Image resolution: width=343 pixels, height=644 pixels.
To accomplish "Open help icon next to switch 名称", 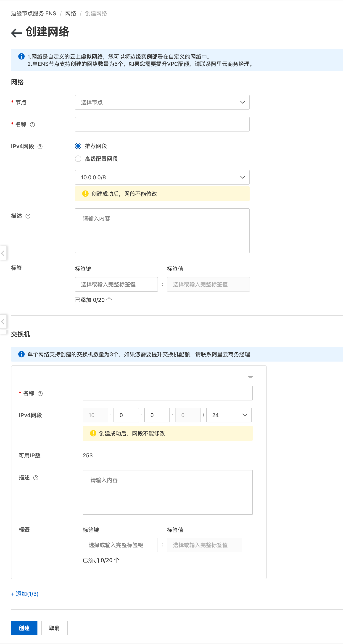I will click(40, 394).
